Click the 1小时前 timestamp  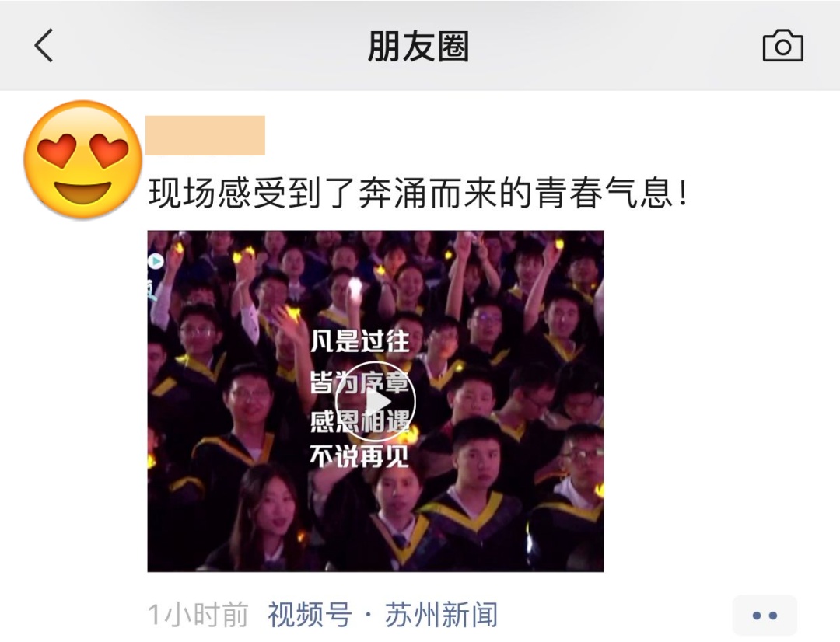pyautogui.click(x=198, y=615)
